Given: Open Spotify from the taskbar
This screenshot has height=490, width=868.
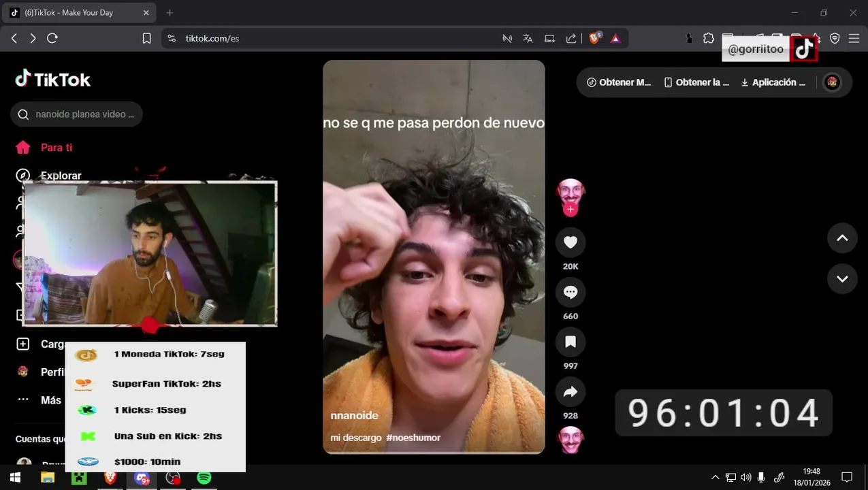Looking at the screenshot, I should point(204,478).
